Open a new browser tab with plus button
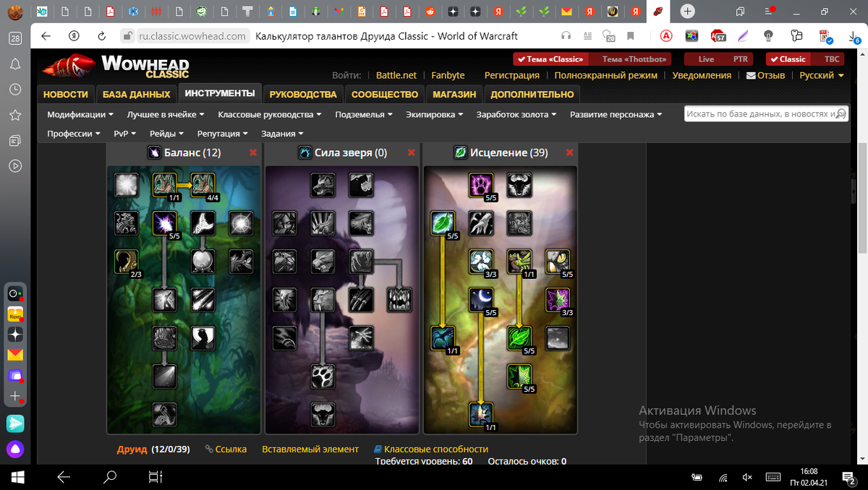The width and height of the screenshot is (868, 490). click(x=688, y=12)
